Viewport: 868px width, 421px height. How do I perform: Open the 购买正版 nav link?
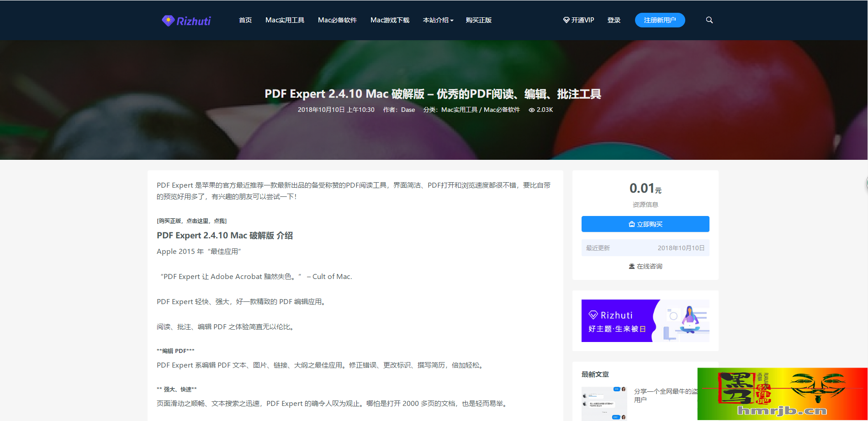(x=479, y=20)
